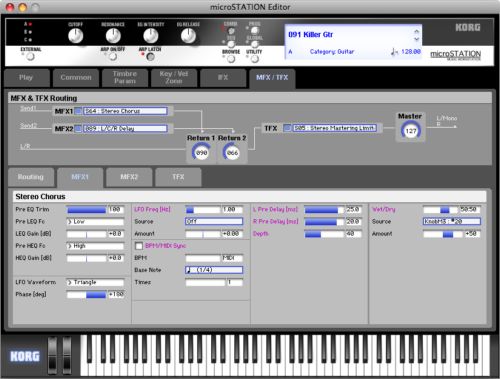Toggle the External button
The height and width of the screenshot is (379, 500).
click(x=30, y=57)
